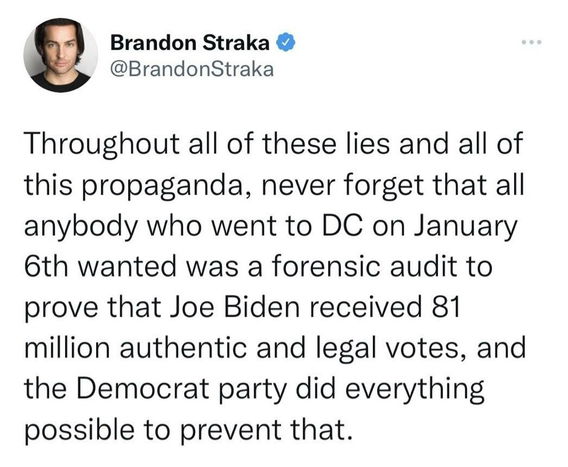Click the word "anybody" in the tweet

[81, 227]
